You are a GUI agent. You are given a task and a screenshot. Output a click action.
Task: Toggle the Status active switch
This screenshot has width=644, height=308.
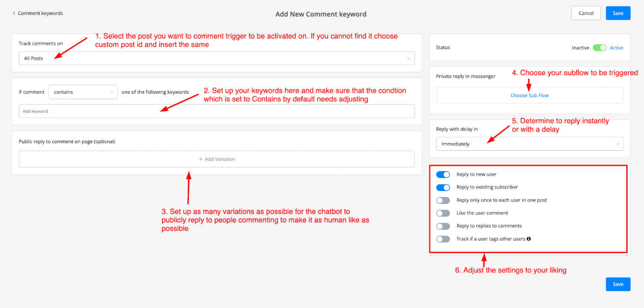(x=599, y=48)
